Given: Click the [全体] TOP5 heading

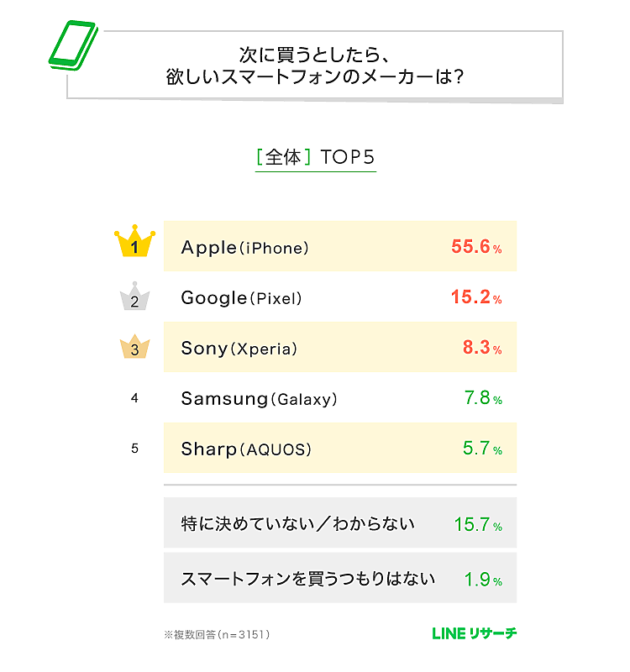Looking at the screenshot, I should click(x=315, y=158).
